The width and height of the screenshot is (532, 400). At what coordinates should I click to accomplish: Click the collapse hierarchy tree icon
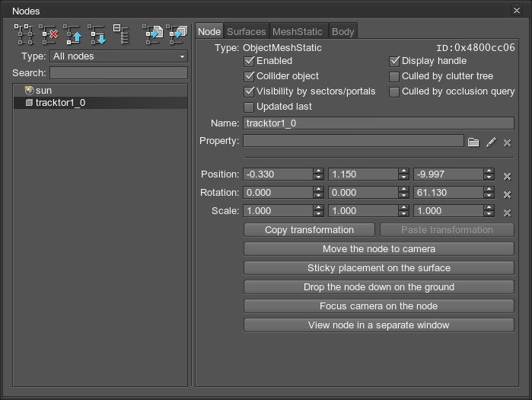120,34
